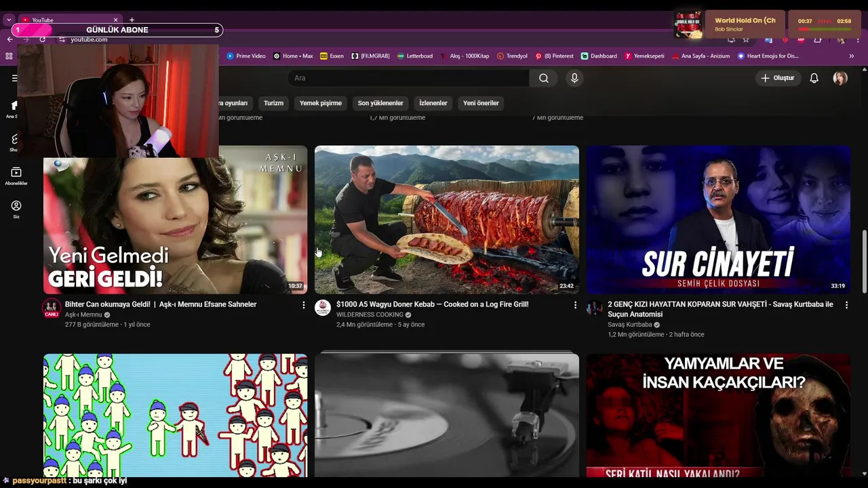Image resolution: width=868 pixels, height=488 pixels.
Task: Select the İzlenenler filter chip
Action: 433,103
